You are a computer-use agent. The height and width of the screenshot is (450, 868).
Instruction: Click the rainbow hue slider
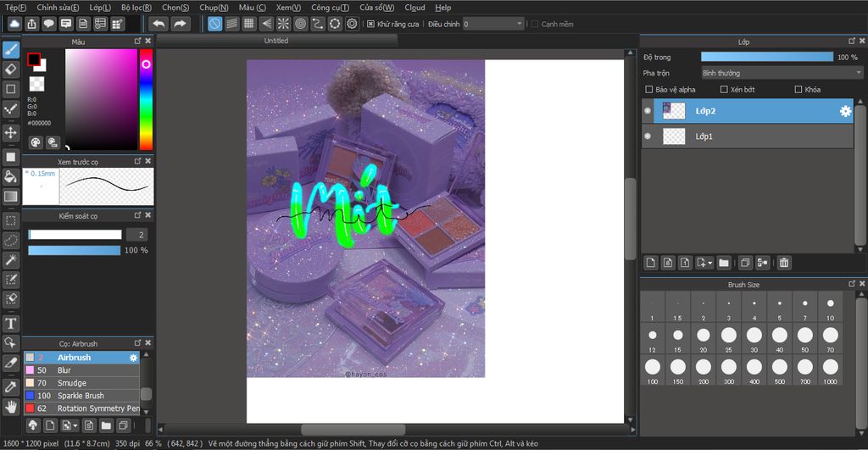pyautogui.click(x=146, y=100)
